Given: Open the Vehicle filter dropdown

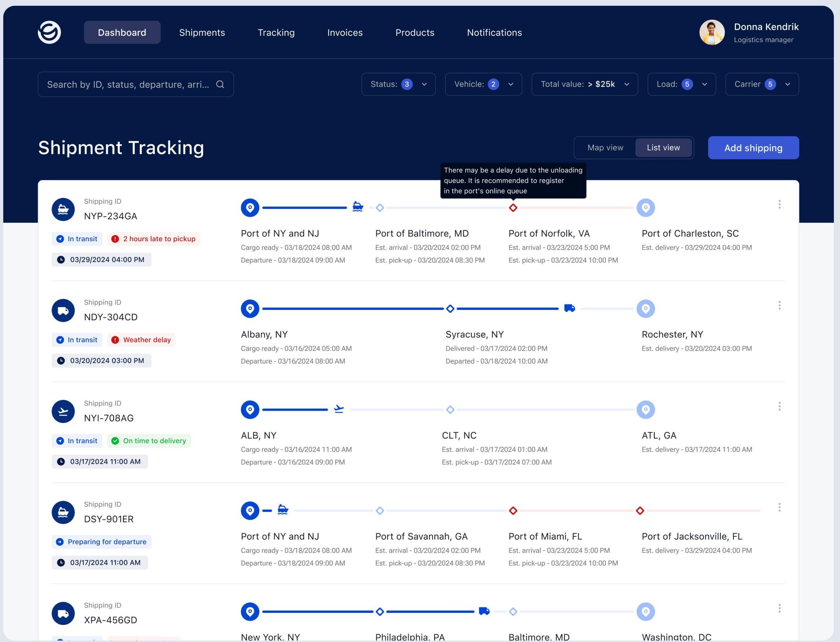Looking at the screenshot, I should (x=483, y=84).
